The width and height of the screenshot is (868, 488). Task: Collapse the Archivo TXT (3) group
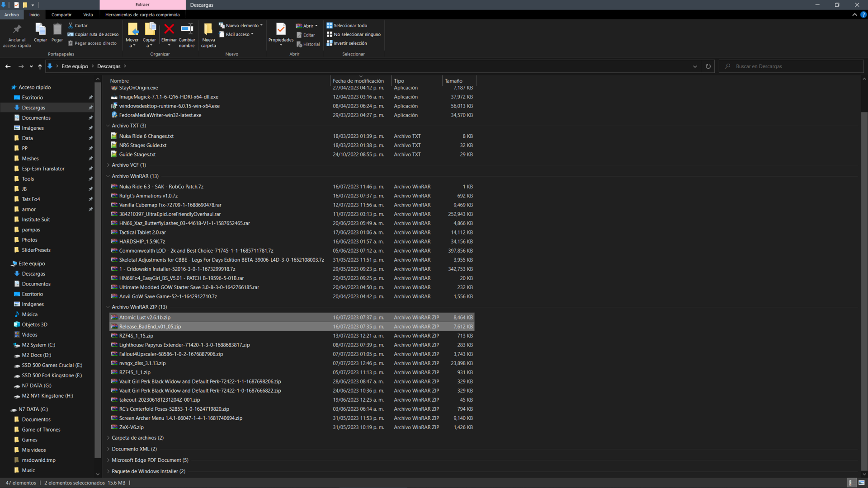click(108, 126)
